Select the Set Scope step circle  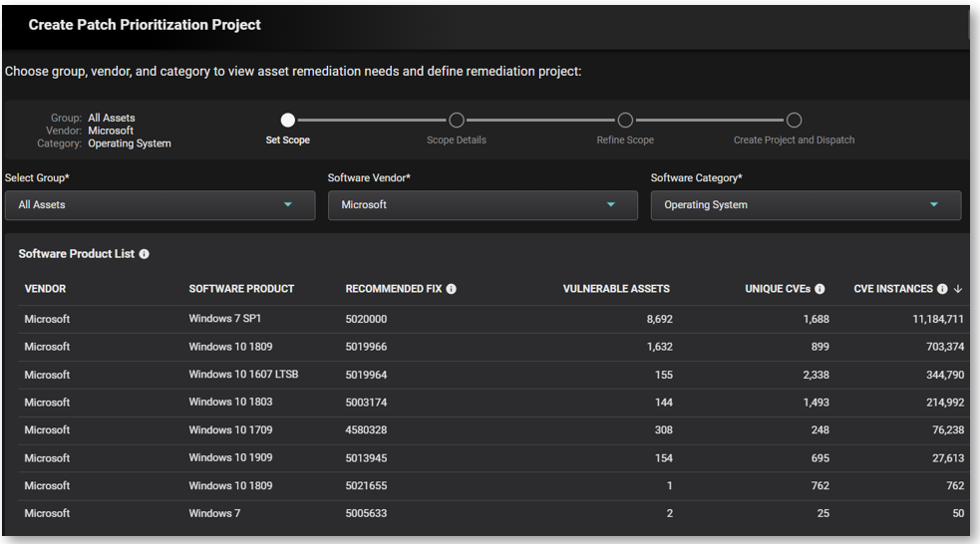coord(287,120)
